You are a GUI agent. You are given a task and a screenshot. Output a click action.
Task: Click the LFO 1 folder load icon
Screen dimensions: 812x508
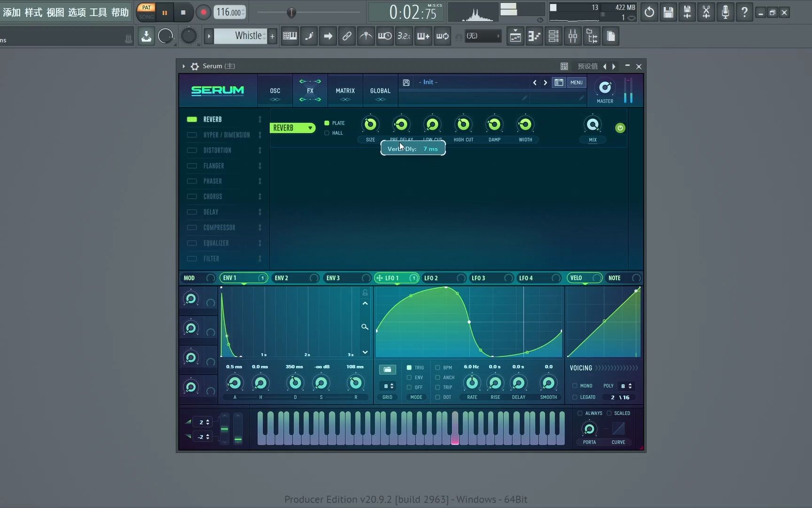pos(387,370)
